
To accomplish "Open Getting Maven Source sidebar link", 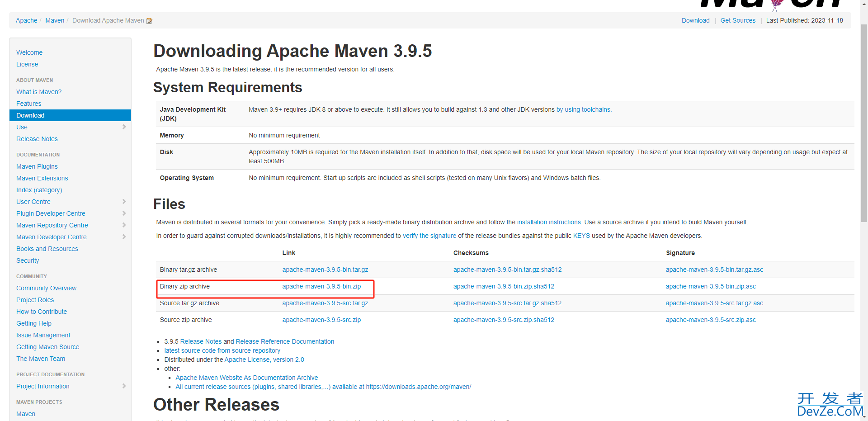I will click(48, 347).
